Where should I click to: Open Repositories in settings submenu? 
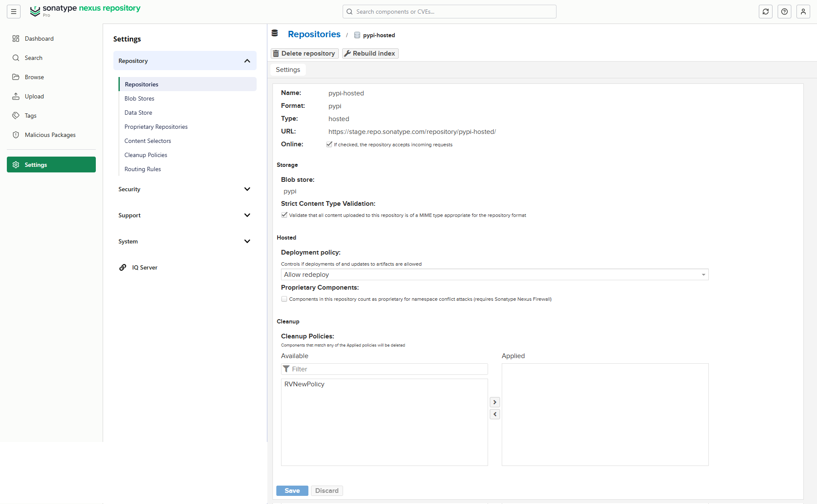point(188,84)
